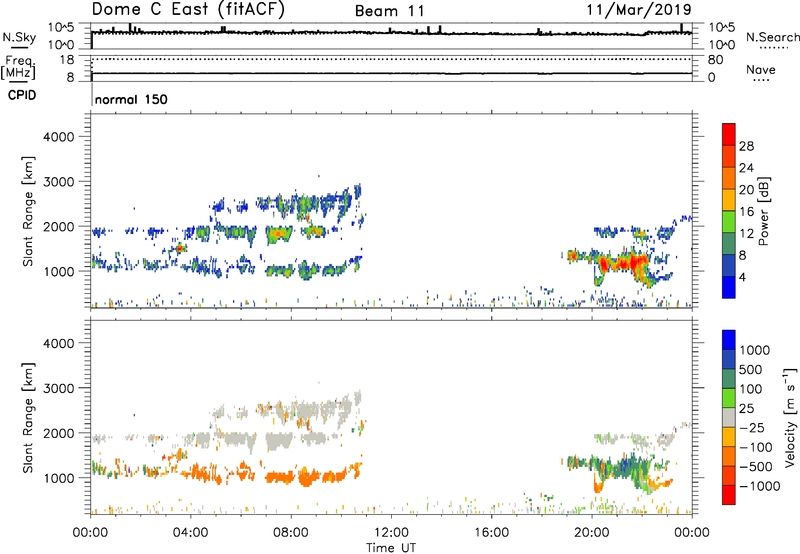The height and width of the screenshot is (554, 800).
Task: Select the "normal 150" CPID text
Action: click(131, 99)
